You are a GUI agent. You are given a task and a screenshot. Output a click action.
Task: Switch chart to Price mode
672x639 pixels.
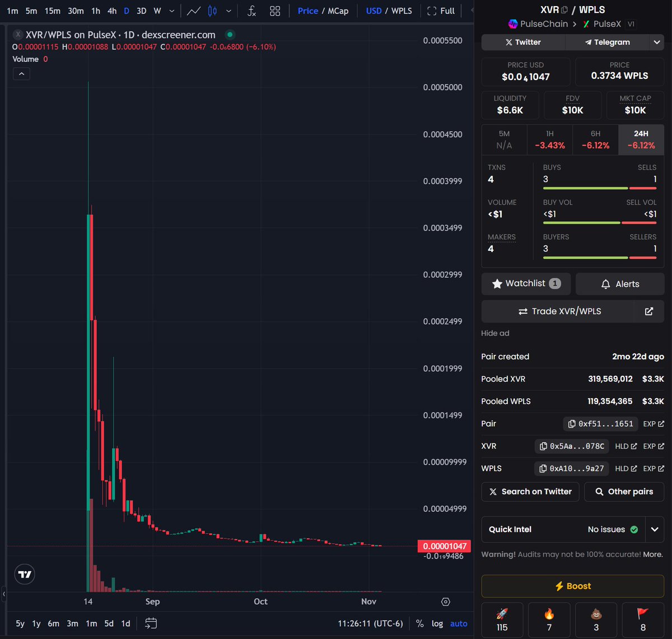pos(308,11)
